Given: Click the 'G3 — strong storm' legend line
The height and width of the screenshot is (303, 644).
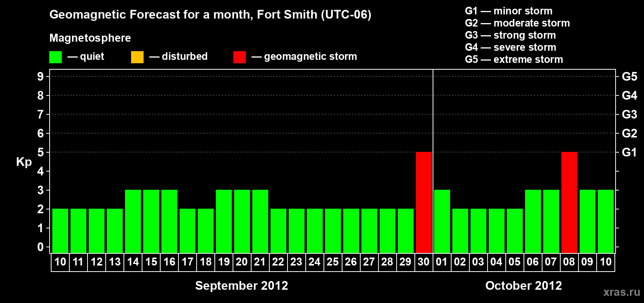Looking at the screenshot, I should [x=510, y=35].
